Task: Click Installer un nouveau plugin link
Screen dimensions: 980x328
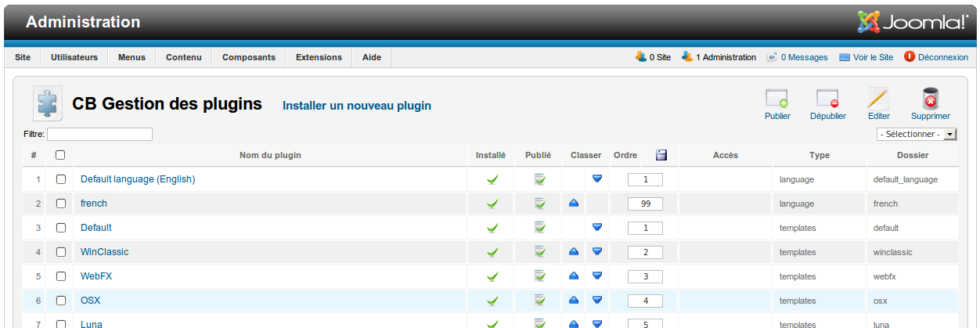Action: coord(356,106)
